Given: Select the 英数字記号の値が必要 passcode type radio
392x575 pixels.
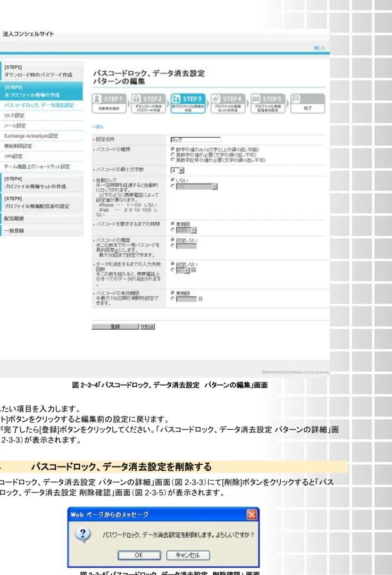Looking at the screenshot, I should (x=173, y=160).
